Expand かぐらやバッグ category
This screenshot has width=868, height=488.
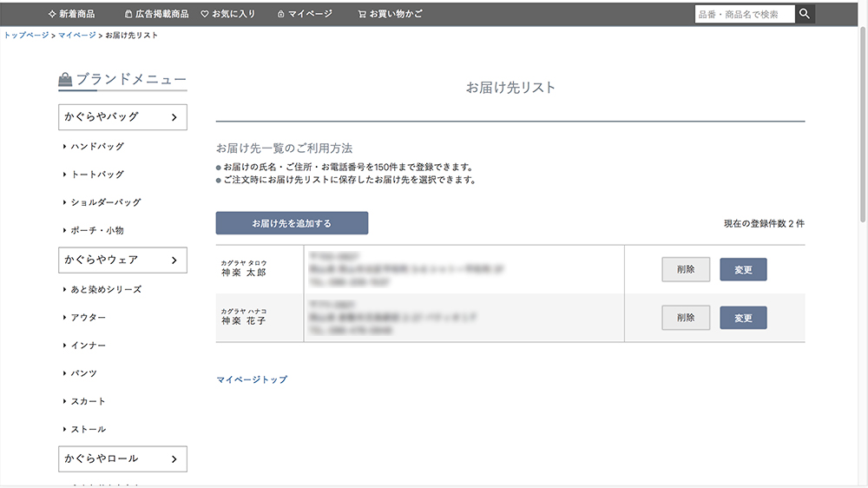coord(122,117)
